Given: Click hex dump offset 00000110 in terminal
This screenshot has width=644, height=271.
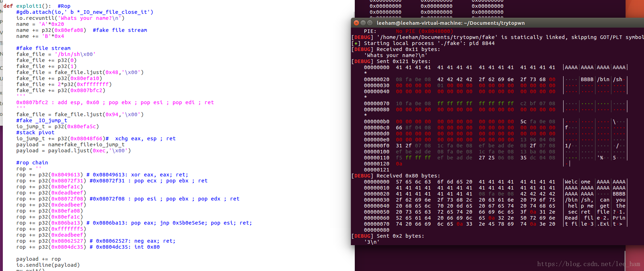Looking at the screenshot, I should 376,158.
